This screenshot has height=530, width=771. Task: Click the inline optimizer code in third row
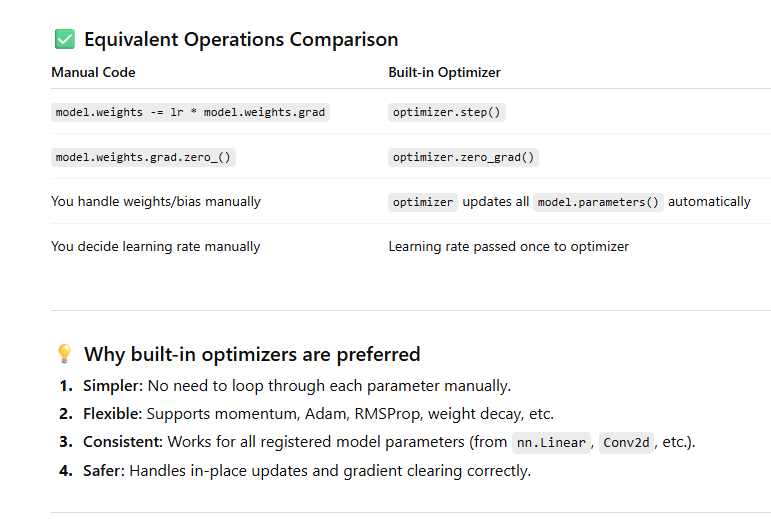click(x=423, y=202)
